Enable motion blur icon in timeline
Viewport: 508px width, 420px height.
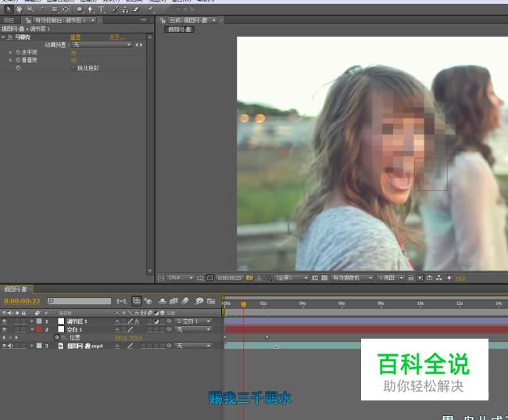(x=185, y=301)
